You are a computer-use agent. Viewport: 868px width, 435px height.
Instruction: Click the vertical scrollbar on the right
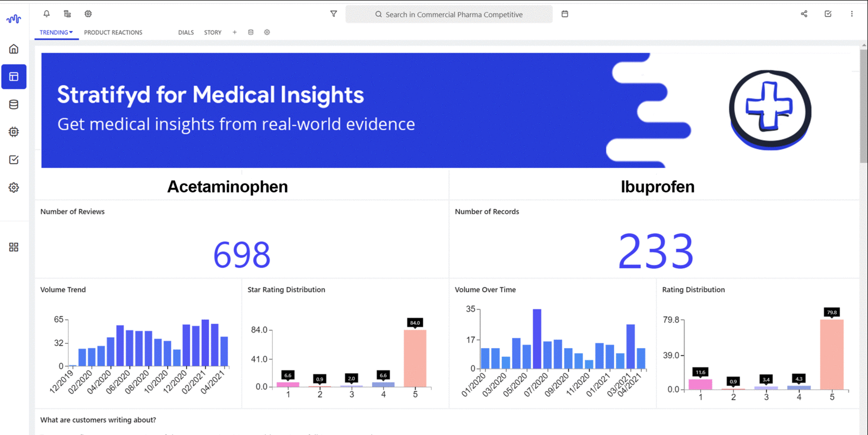[x=863, y=109]
